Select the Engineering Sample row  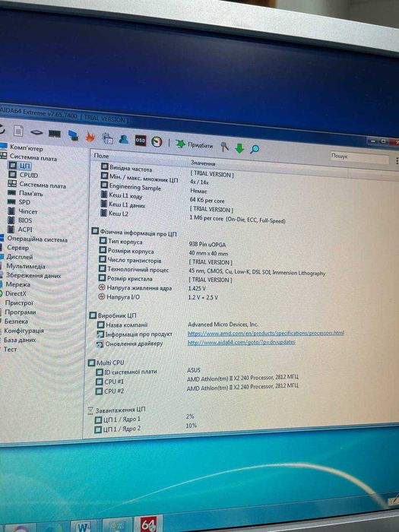[154, 188]
